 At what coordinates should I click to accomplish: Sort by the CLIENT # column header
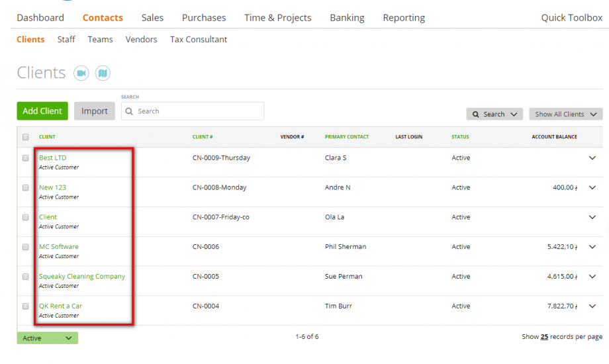tap(203, 137)
